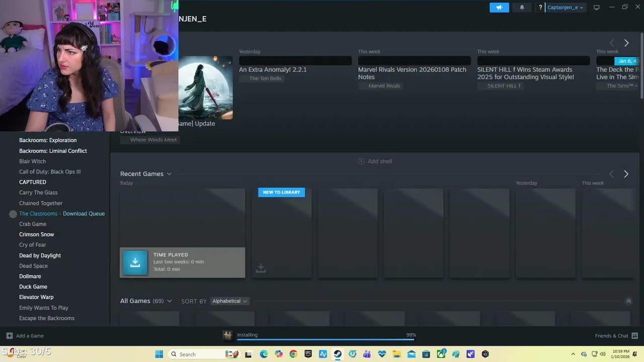
Task: Select Call of Duty: Black Ops III
Action: 50,172
